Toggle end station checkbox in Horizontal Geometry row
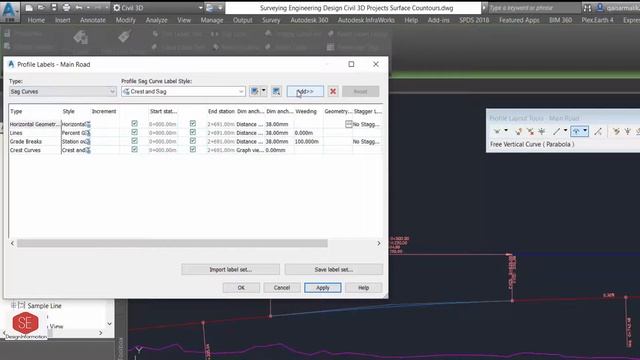Screen dimensions: 640x360 [x=193, y=123]
